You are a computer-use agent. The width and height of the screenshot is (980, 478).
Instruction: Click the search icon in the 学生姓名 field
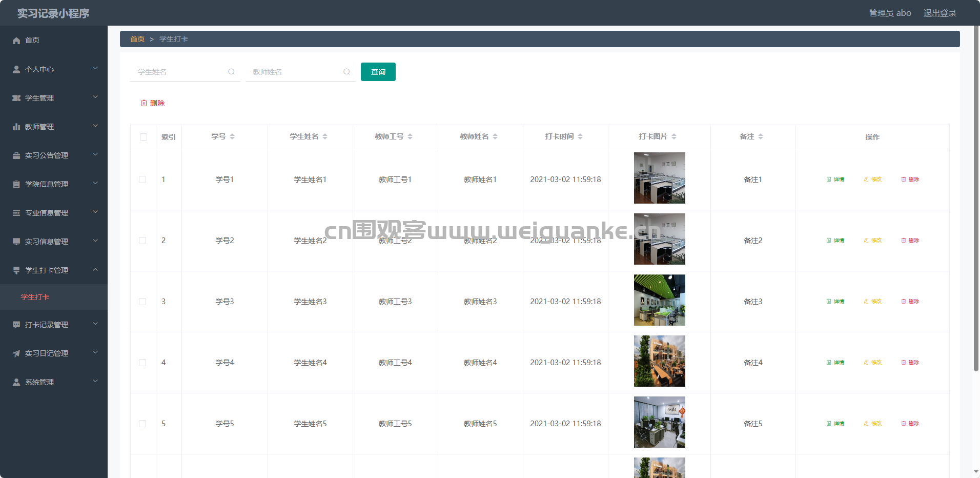pyautogui.click(x=232, y=72)
